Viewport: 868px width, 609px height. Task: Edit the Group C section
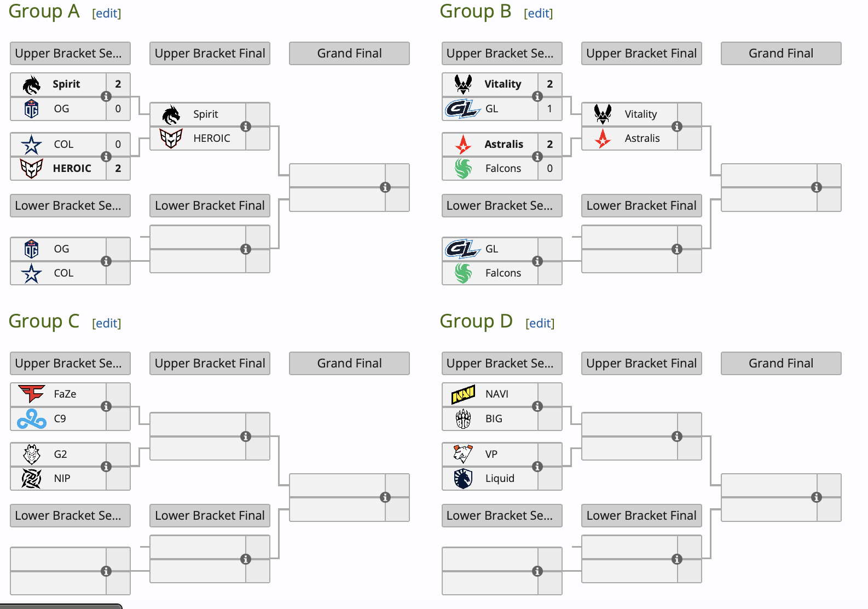(107, 323)
